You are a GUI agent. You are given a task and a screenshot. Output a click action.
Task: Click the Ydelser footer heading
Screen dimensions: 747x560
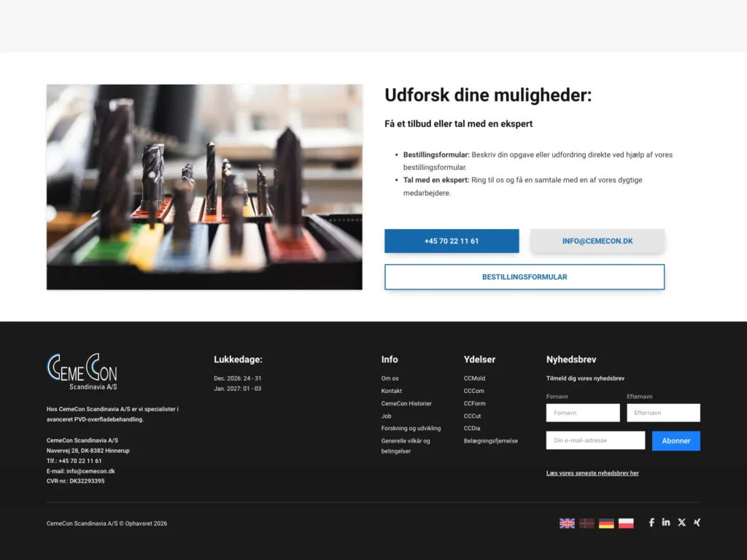point(480,359)
